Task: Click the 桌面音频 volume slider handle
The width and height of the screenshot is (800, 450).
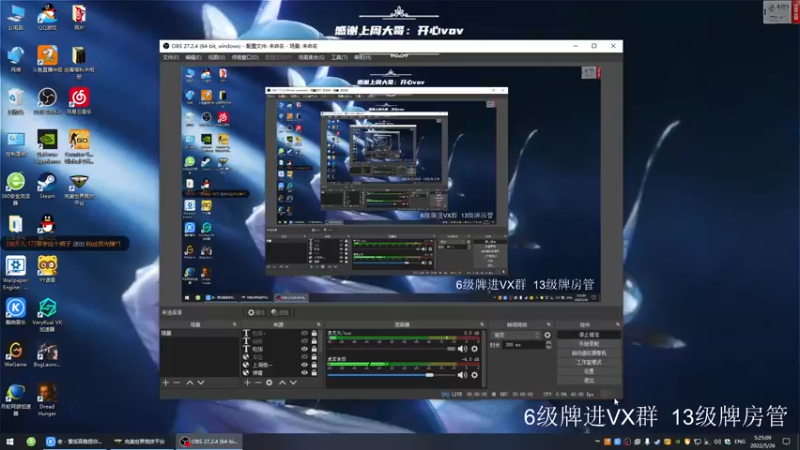Action: (430, 375)
